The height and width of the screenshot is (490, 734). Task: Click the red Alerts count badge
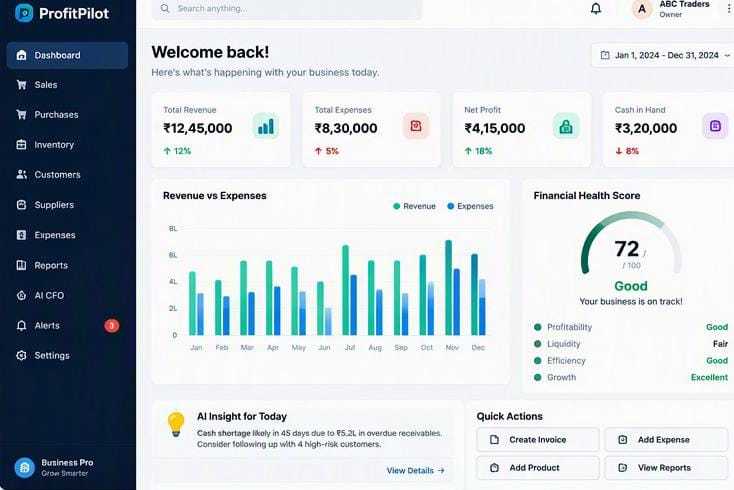[x=111, y=325]
